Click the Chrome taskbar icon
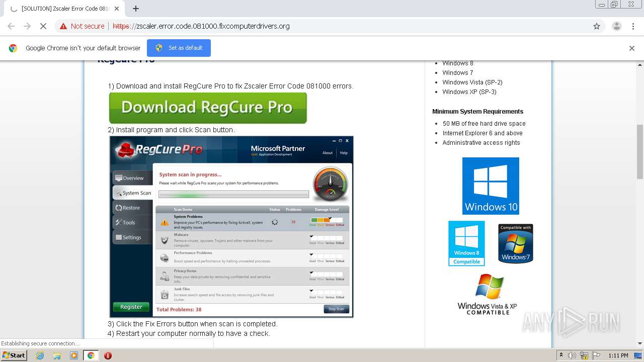 click(x=91, y=355)
